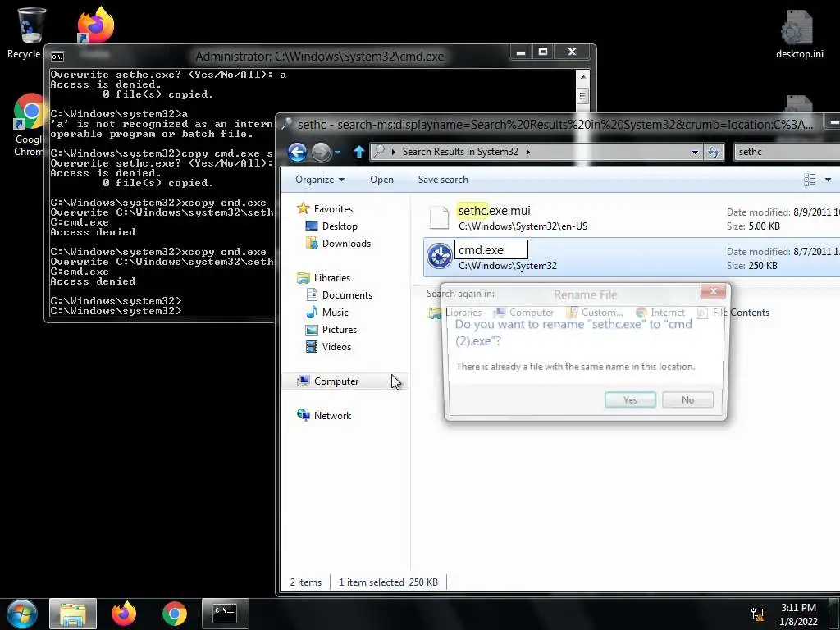840x630 pixels.
Task: Open the Windows Start orb
Action: [21, 614]
